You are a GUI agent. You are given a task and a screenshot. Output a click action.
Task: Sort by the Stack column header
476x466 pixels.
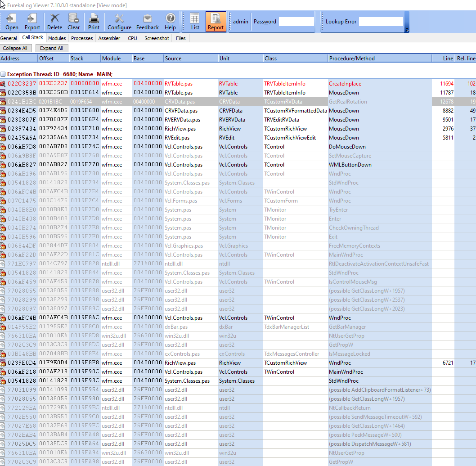pos(85,59)
